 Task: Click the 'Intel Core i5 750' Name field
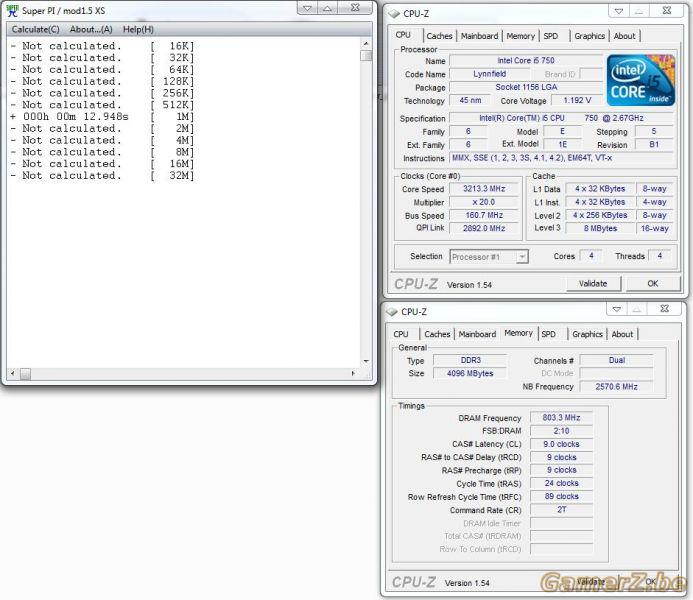(x=526, y=61)
